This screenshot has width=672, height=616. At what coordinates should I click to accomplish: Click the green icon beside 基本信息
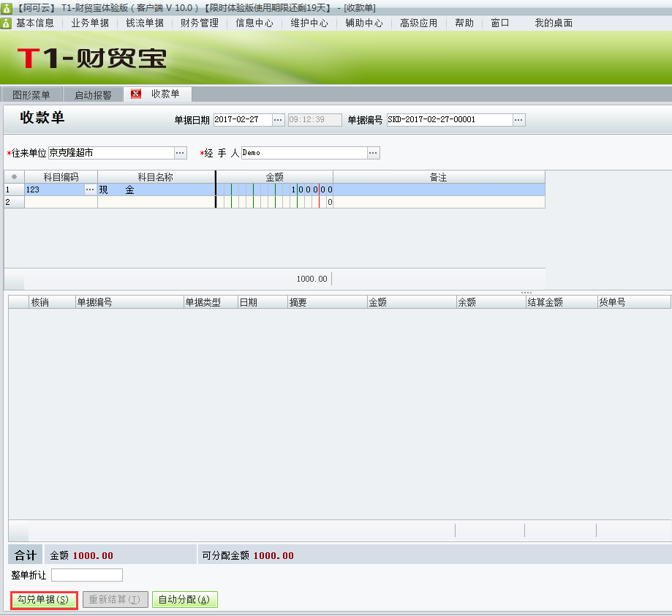click(7, 23)
